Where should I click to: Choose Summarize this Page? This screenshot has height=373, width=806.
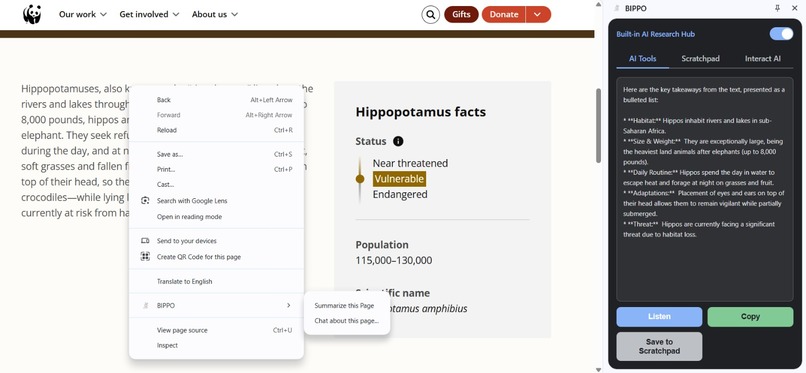[346, 306]
